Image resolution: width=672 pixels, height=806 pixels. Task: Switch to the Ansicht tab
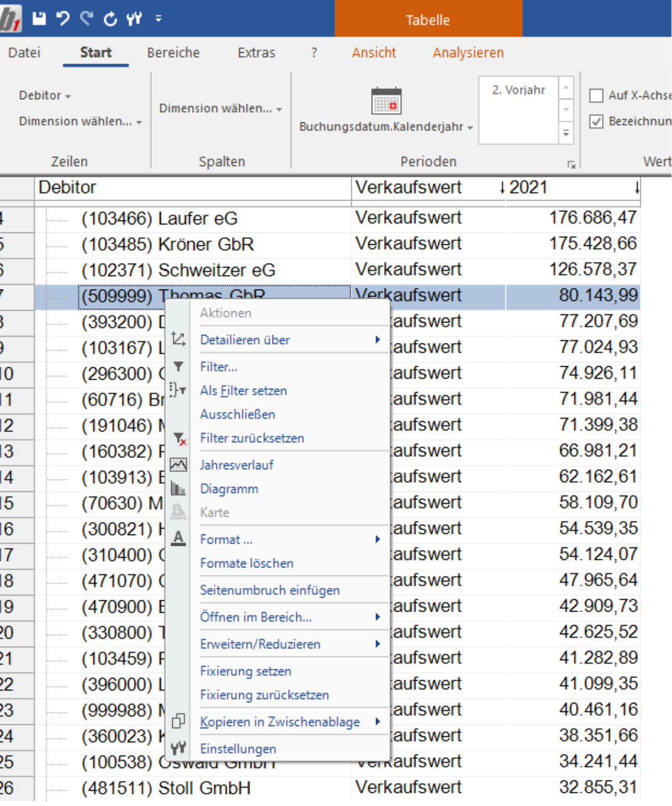pos(374,53)
